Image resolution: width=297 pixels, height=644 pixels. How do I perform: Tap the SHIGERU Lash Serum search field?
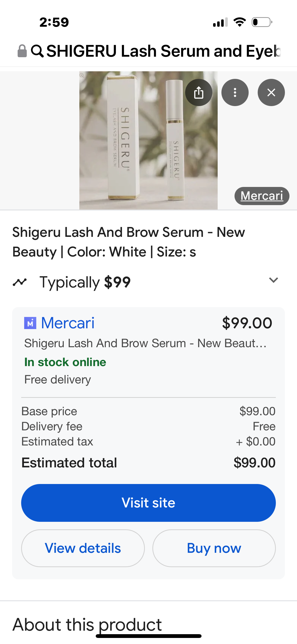tap(163, 51)
